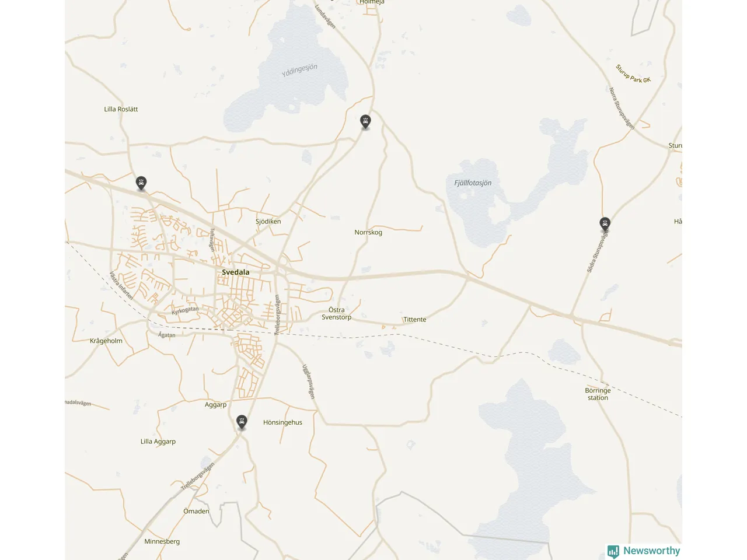Screen dimensions: 747x560
Task: Click the map marker near Lilla Roslätt
Action: 141,183
